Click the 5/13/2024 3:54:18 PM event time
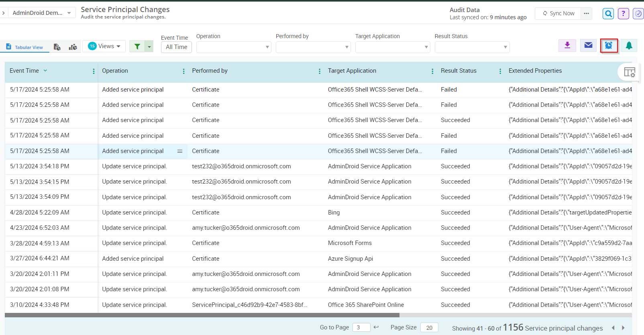 [x=40, y=166]
